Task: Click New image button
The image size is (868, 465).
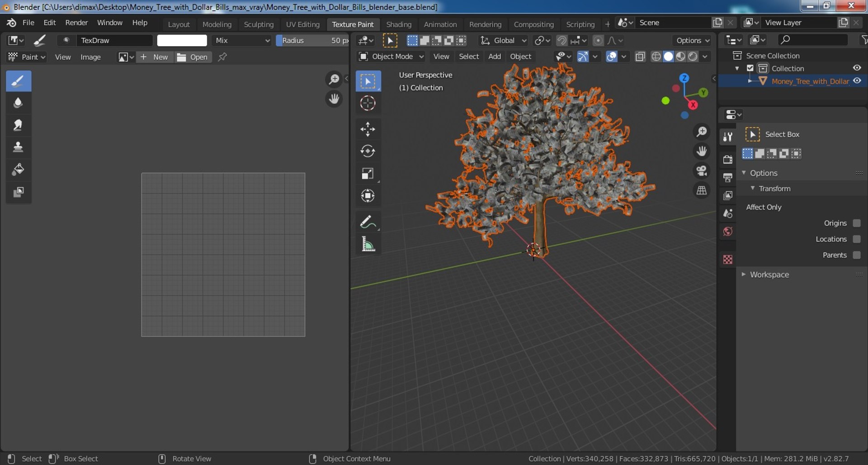Action: [x=155, y=57]
